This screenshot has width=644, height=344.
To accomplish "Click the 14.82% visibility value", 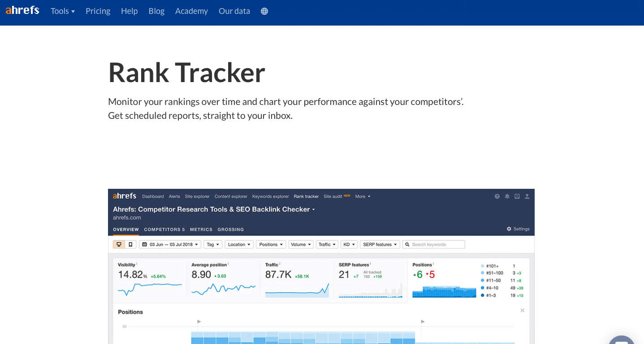I will pos(133,274).
